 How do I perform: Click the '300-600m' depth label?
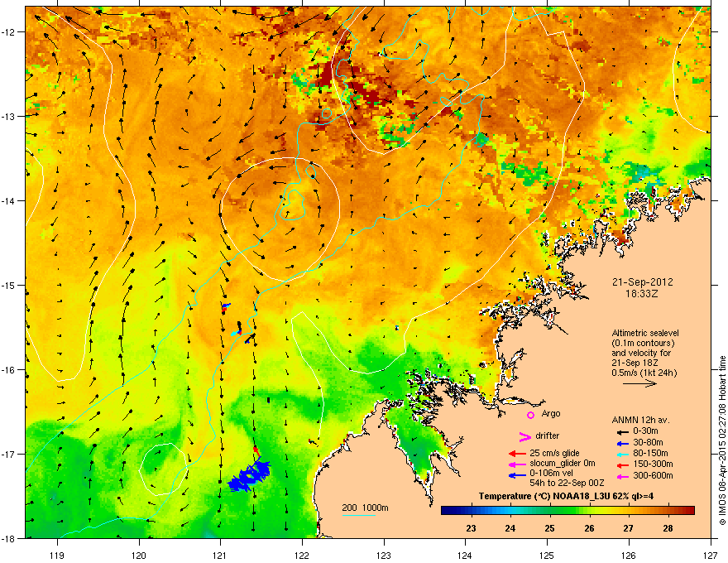coord(653,476)
